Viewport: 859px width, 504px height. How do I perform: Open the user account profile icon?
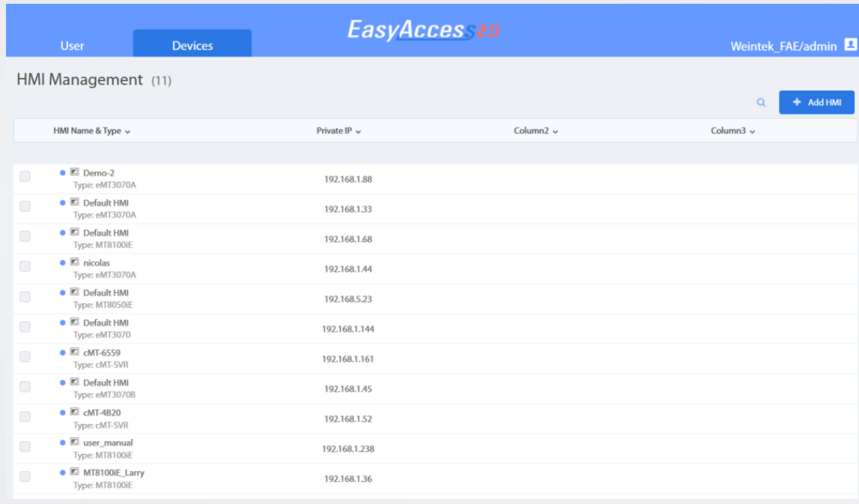(x=850, y=44)
